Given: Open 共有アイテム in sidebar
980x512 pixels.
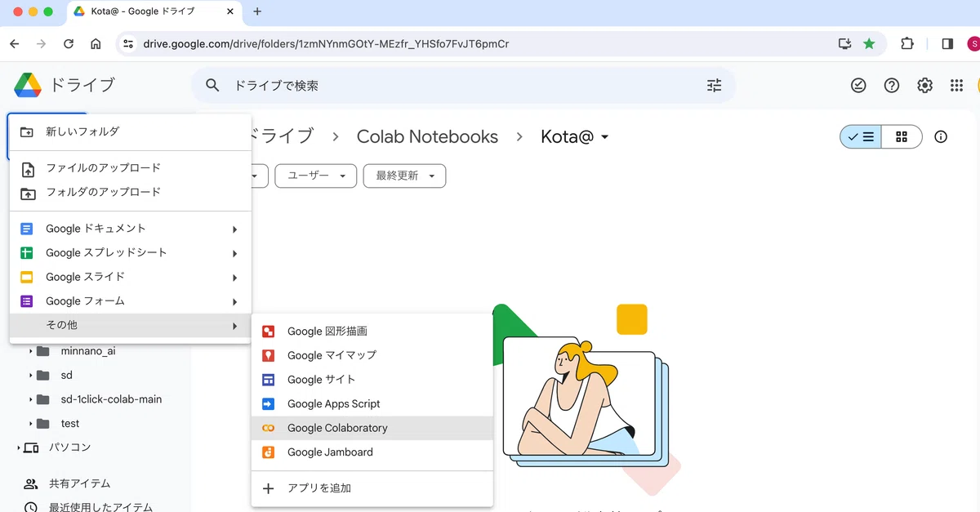Looking at the screenshot, I should (79, 483).
